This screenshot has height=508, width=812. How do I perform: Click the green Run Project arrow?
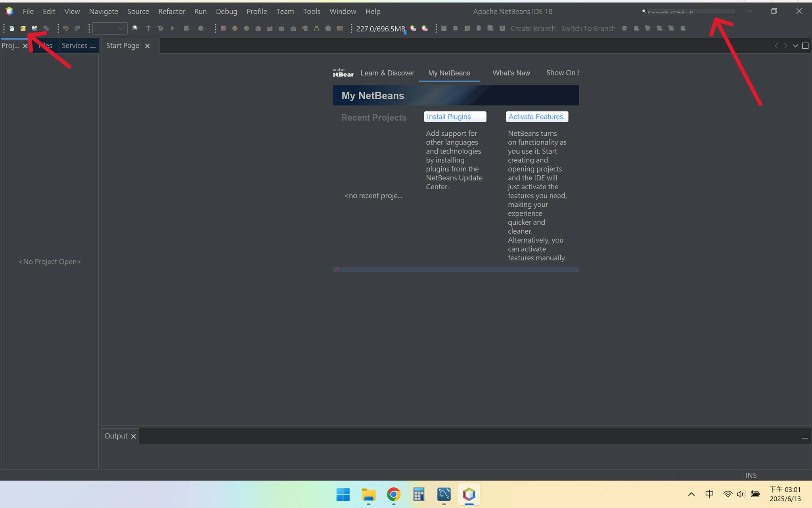(172, 29)
